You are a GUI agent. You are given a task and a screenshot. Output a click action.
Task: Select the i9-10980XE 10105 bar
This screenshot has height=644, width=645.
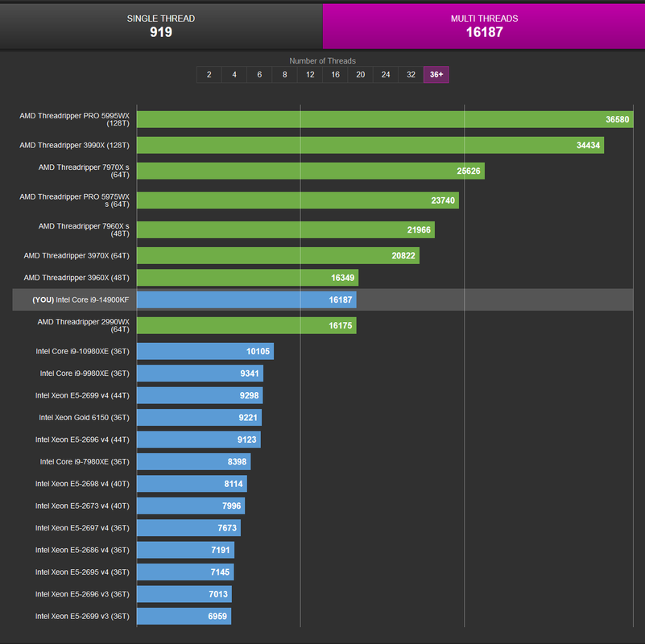pos(205,351)
